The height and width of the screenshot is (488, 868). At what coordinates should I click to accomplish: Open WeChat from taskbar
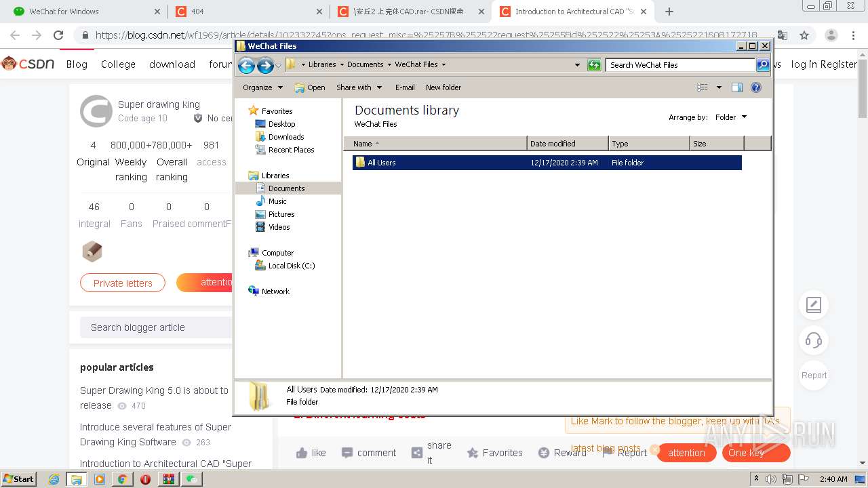[193, 479]
